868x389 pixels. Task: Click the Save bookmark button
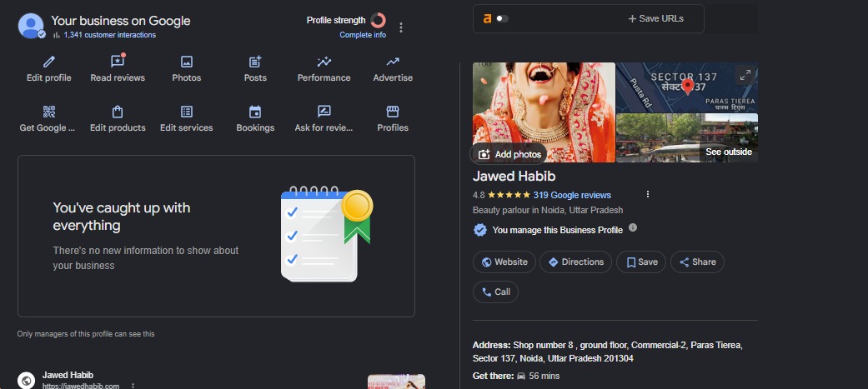641,262
